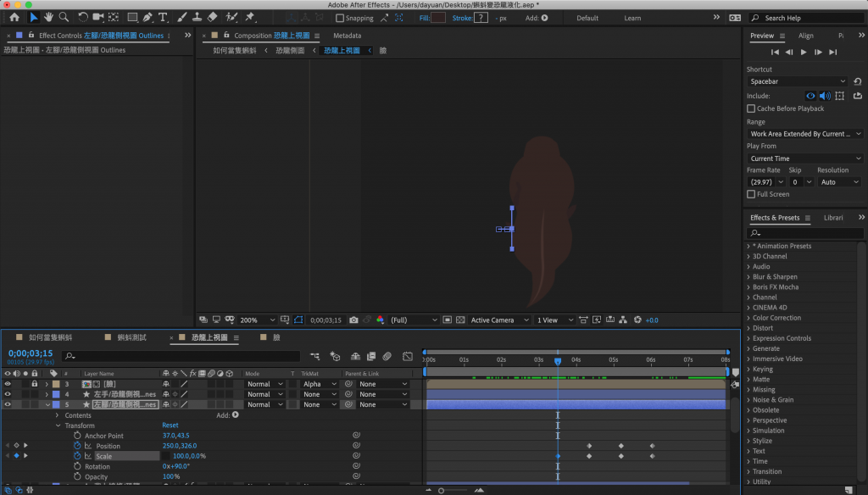Hide layer 3 臉 with eye icon
This screenshot has height=495, width=868.
click(7, 384)
